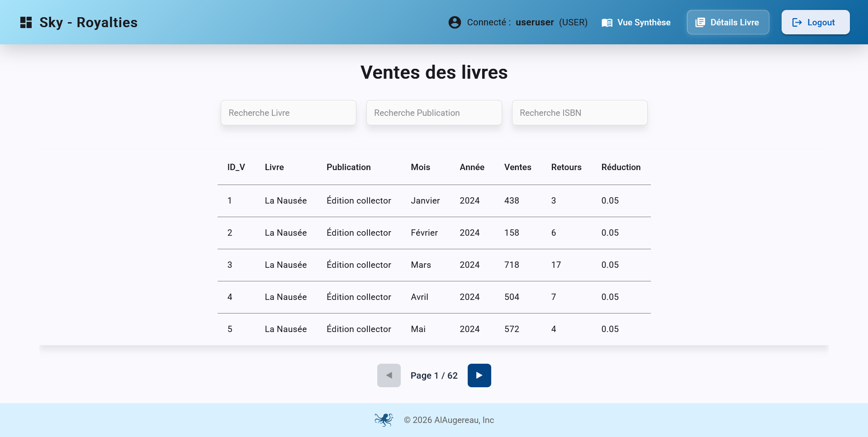Focus the Recherche ISBN search field
This screenshot has width=868, height=437.
[580, 113]
